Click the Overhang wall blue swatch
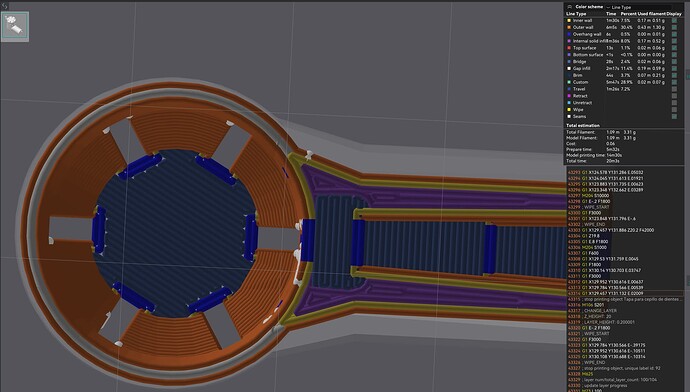Viewport: 690px width, 392px height. click(569, 34)
